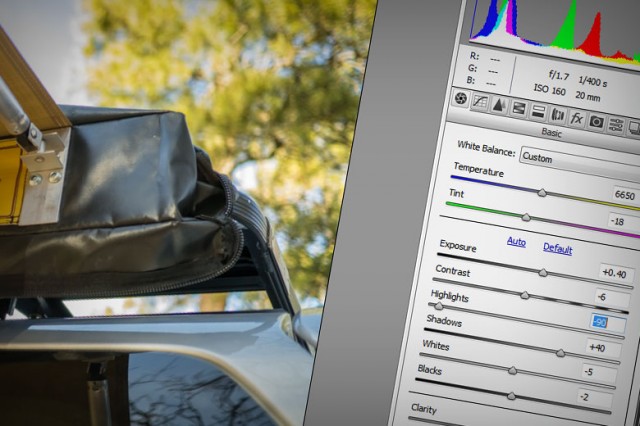Image resolution: width=640 pixels, height=426 pixels.
Task: Open the Camera Calibration panel icon
Action: pos(596,121)
